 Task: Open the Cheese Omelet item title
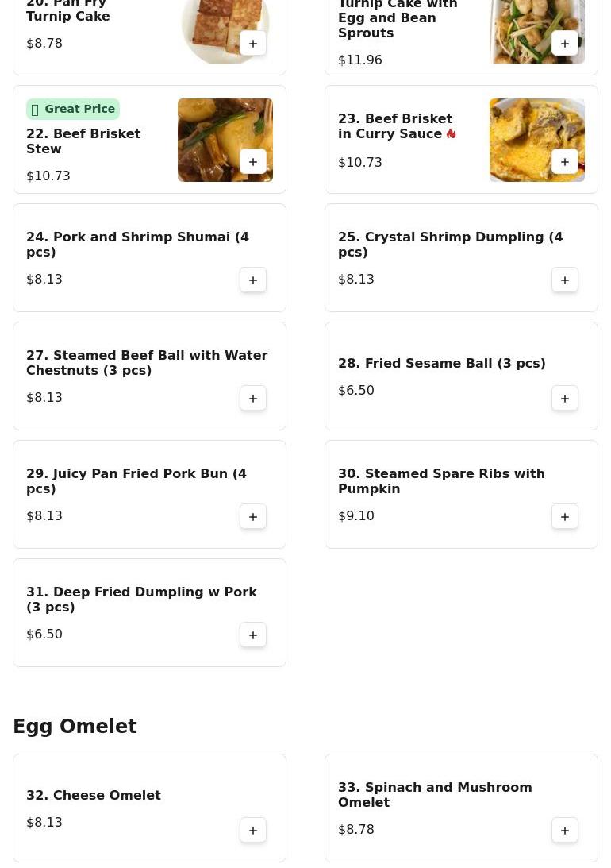tap(94, 795)
